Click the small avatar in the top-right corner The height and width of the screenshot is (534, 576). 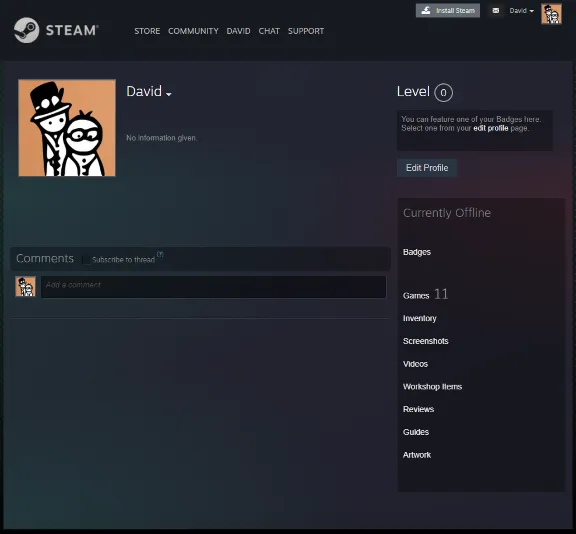pyautogui.click(x=551, y=14)
